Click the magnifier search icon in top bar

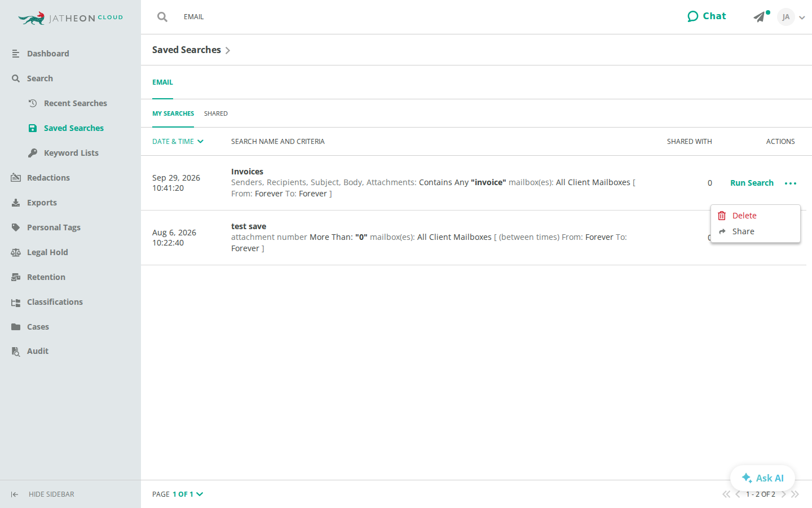(162, 17)
